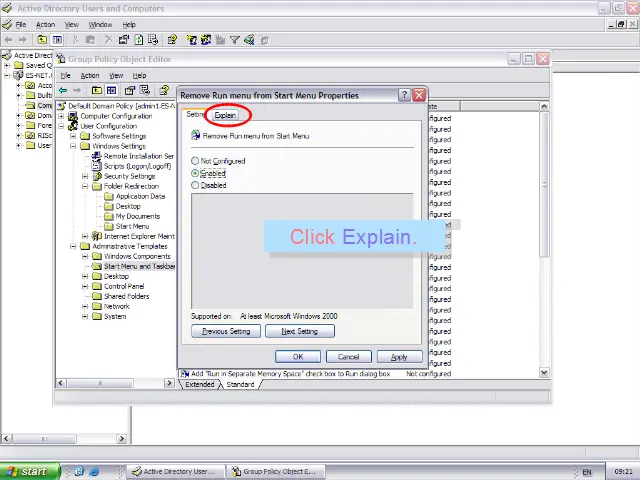Click scroll-right arrow under Group Policy tree
Screen dimensions: 640x480
point(169,383)
